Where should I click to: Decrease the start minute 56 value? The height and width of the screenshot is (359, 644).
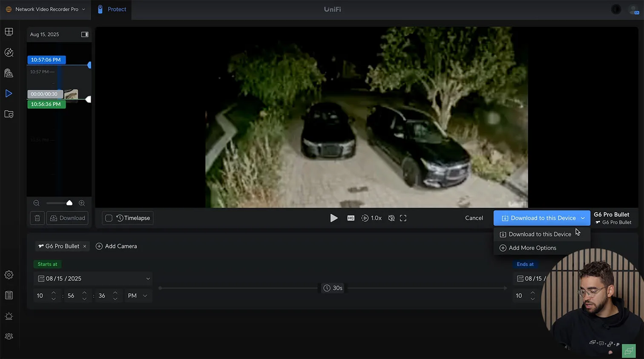pyautogui.click(x=84, y=299)
